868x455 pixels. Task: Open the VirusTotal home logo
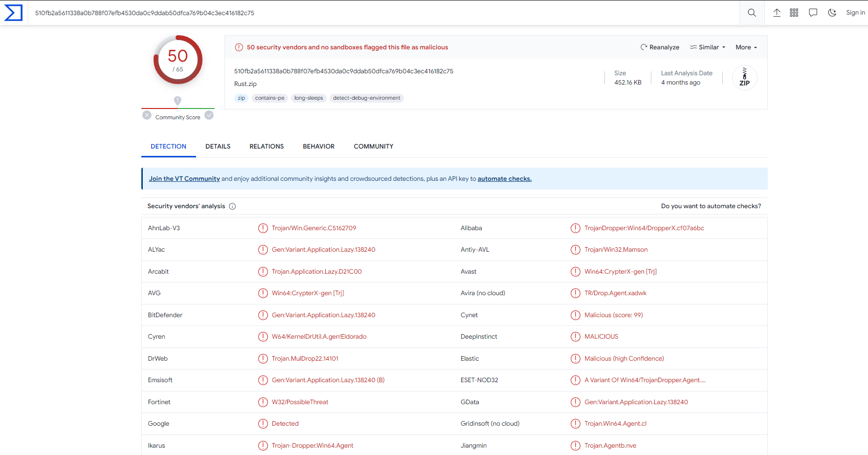(x=13, y=13)
